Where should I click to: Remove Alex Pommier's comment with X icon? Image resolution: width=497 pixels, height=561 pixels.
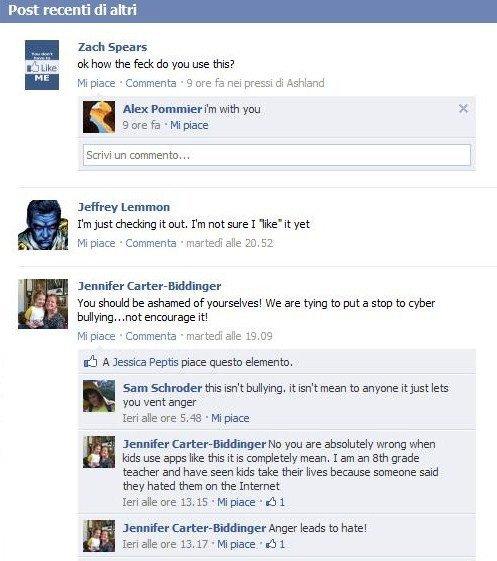[463, 108]
